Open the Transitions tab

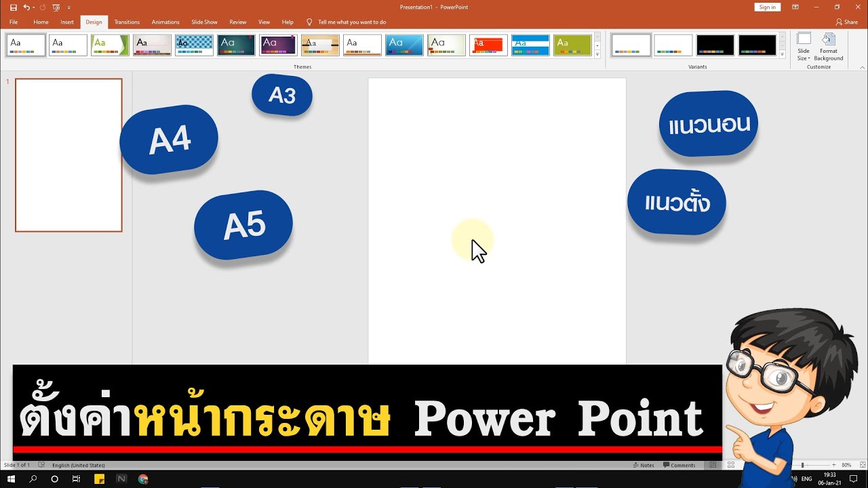126,22
